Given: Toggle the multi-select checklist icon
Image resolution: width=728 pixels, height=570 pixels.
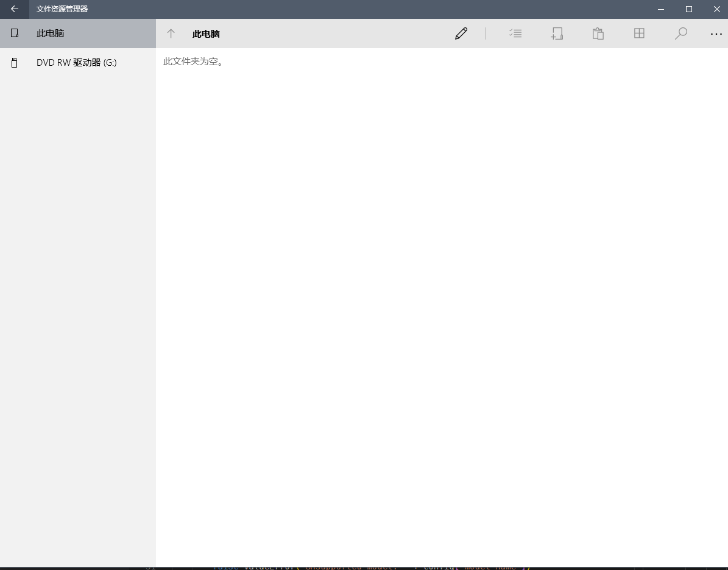Looking at the screenshot, I should 515,33.
